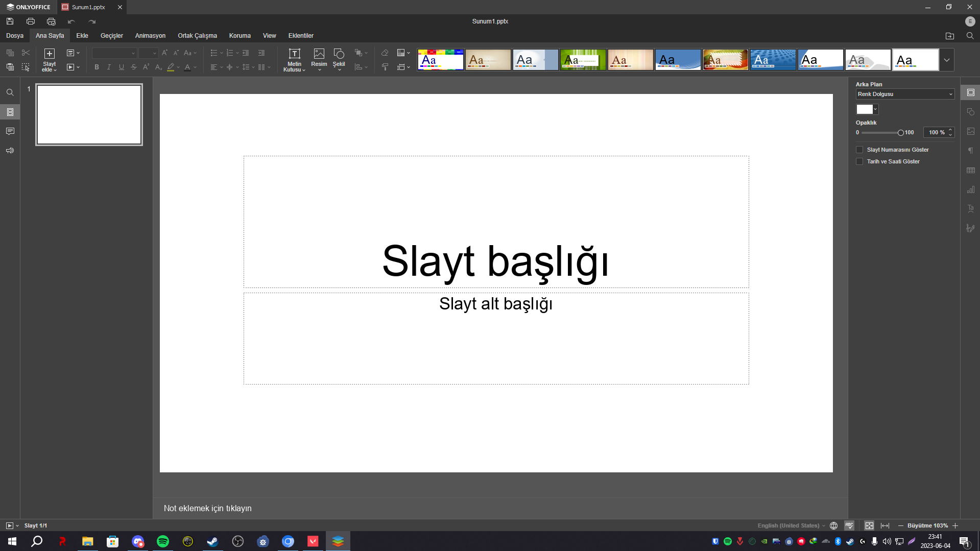980x551 pixels.
Task: Open the comments panel in the left sidebar
Action: click(x=10, y=131)
